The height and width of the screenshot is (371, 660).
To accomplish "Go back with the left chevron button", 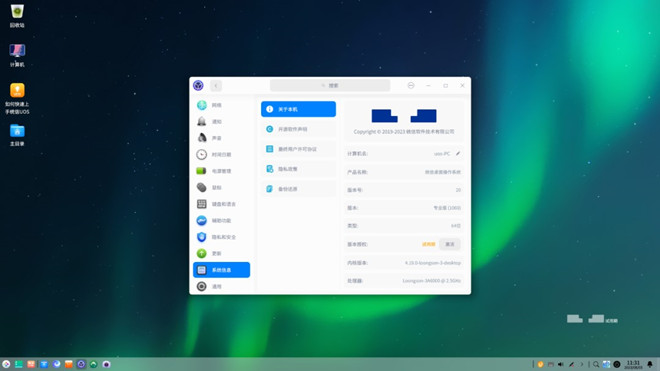I will (x=216, y=86).
